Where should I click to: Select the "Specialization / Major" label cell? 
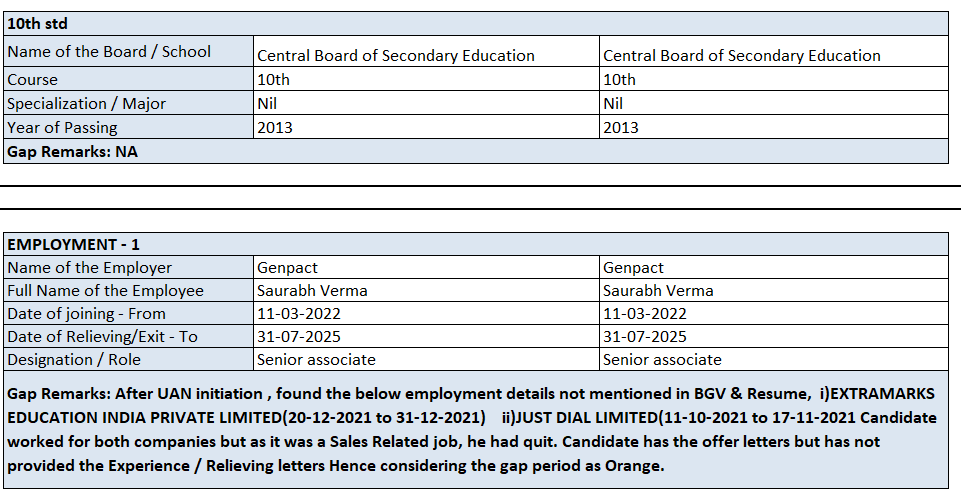coord(87,103)
